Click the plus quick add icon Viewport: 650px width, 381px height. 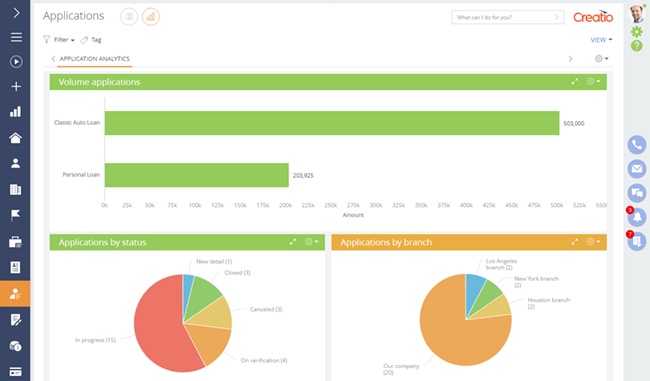click(x=16, y=86)
